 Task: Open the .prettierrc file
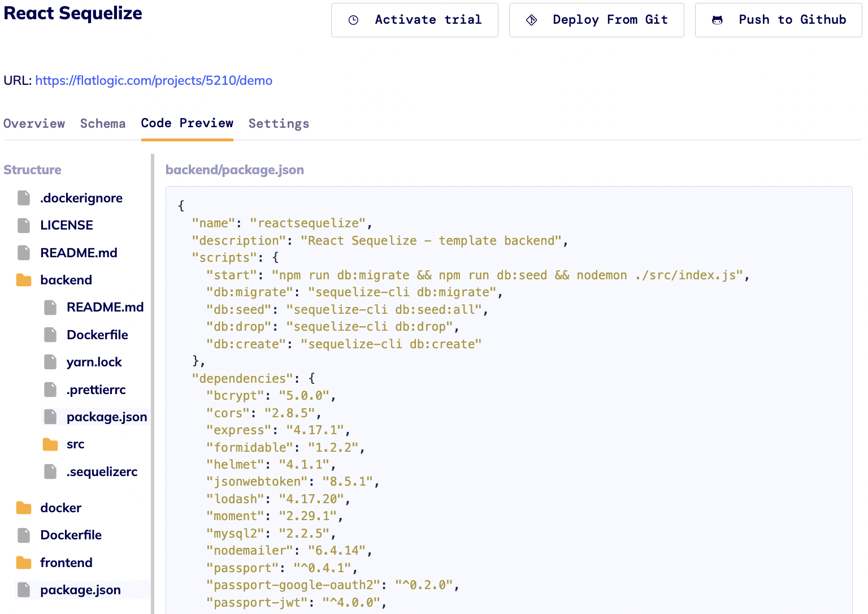96,390
